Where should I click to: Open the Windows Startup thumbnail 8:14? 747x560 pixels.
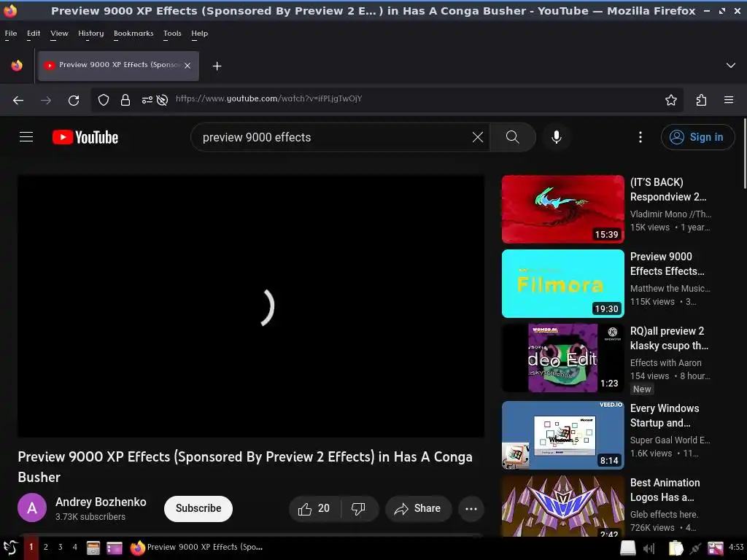click(x=562, y=435)
